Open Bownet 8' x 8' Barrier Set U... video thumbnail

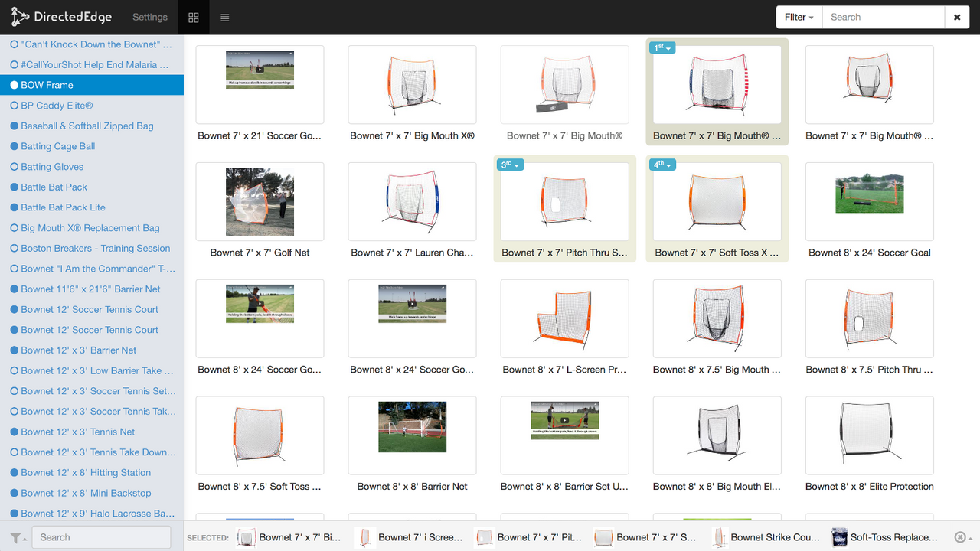pyautogui.click(x=564, y=435)
